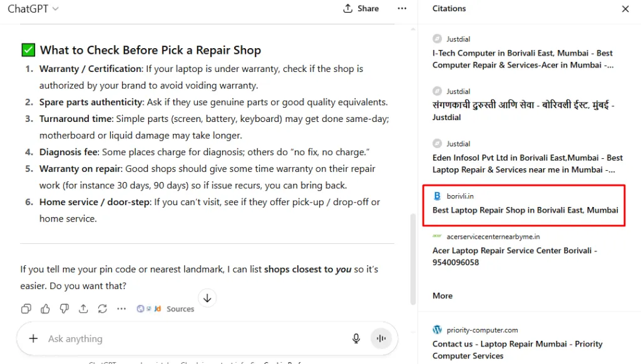Open the I-Tech Computer Justdial citation
This screenshot has height=364, width=641.
pos(522,59)
